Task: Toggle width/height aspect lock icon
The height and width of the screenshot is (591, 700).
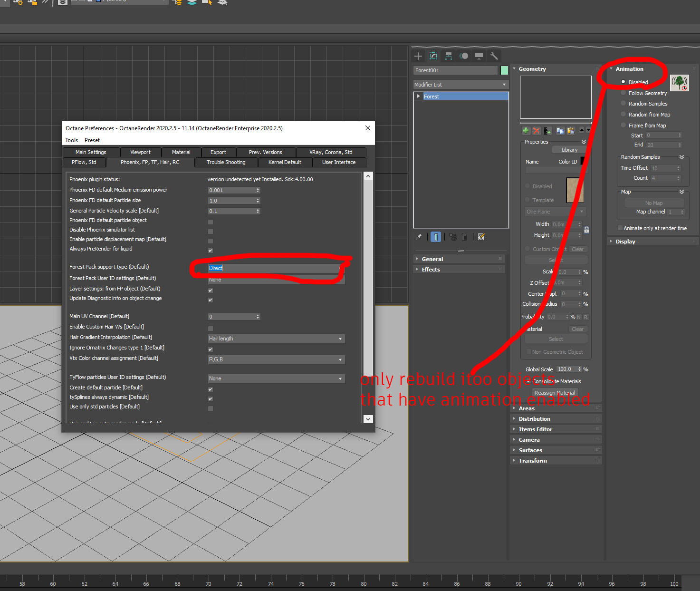Action: point(586,230)
